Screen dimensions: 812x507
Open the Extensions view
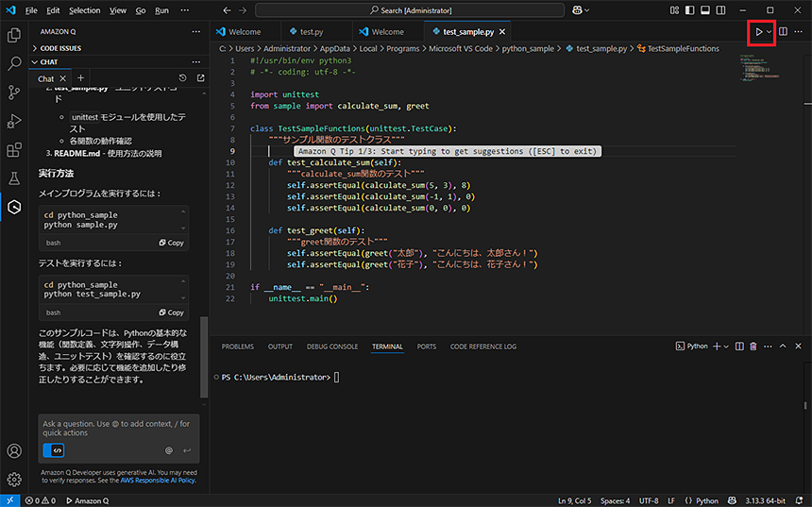tap(14, 150)
